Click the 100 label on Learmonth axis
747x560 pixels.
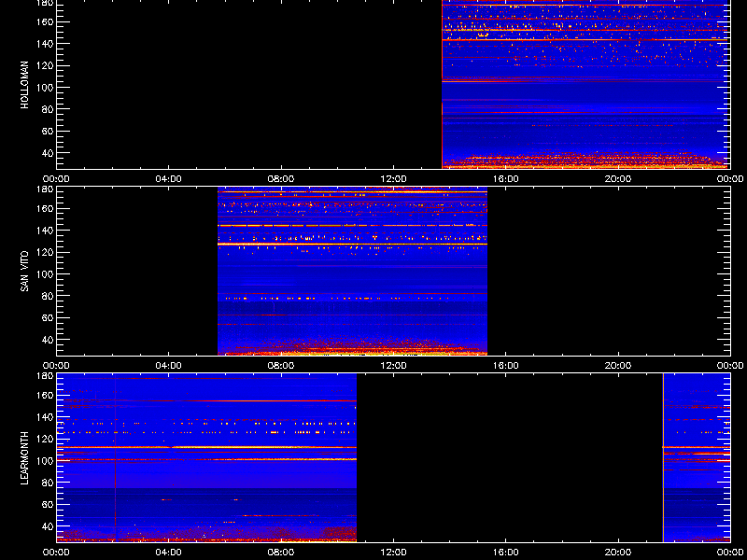point(46,461)
